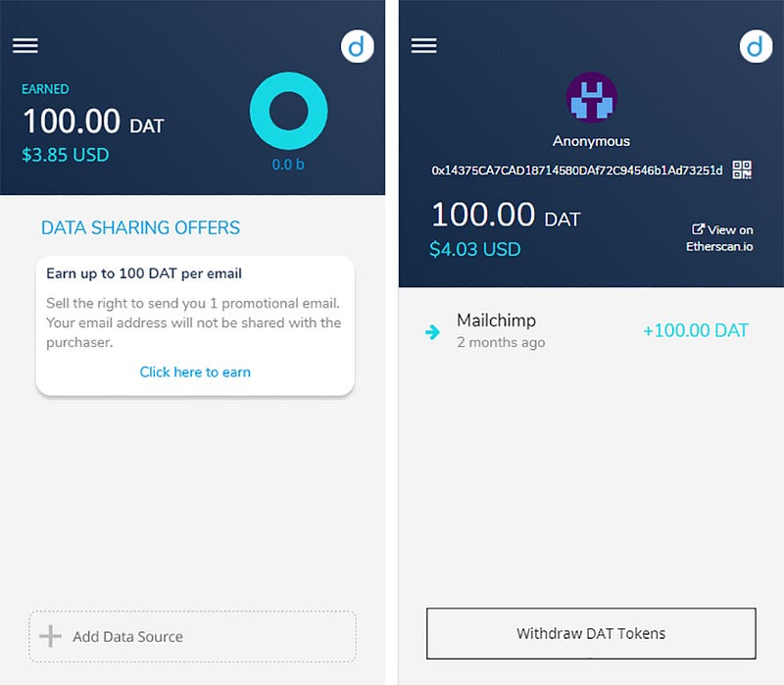Tap the $3.85 USD earned value
784x685 pixels.
click(66, 155)
